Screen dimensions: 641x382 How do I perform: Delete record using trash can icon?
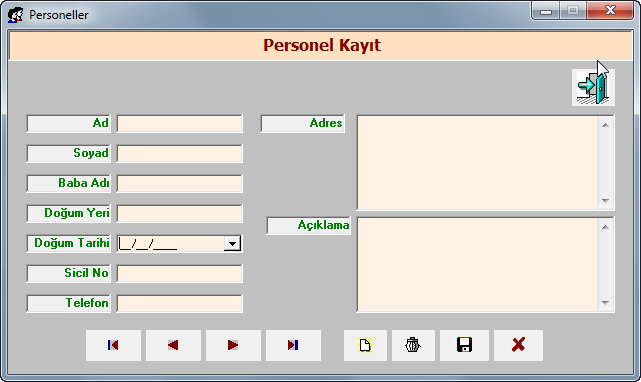(x=413, y=345)
